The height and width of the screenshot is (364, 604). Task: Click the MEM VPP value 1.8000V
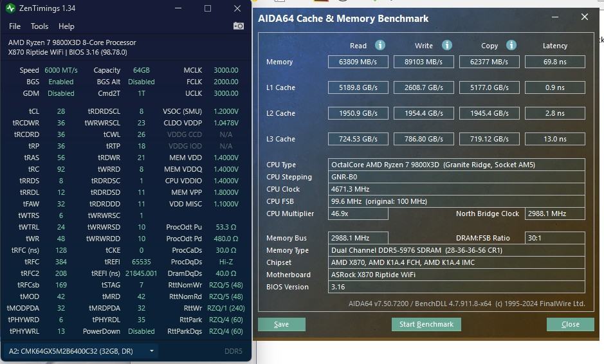[226, 192]
